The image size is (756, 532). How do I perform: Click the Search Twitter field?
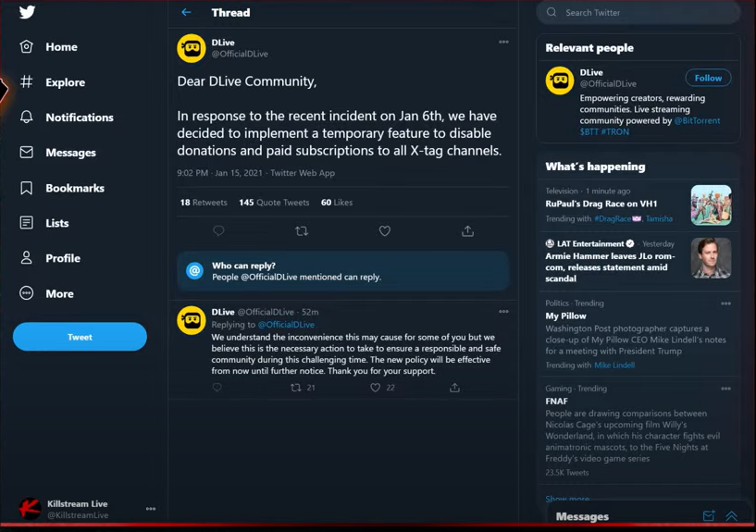tap(638, 13)
